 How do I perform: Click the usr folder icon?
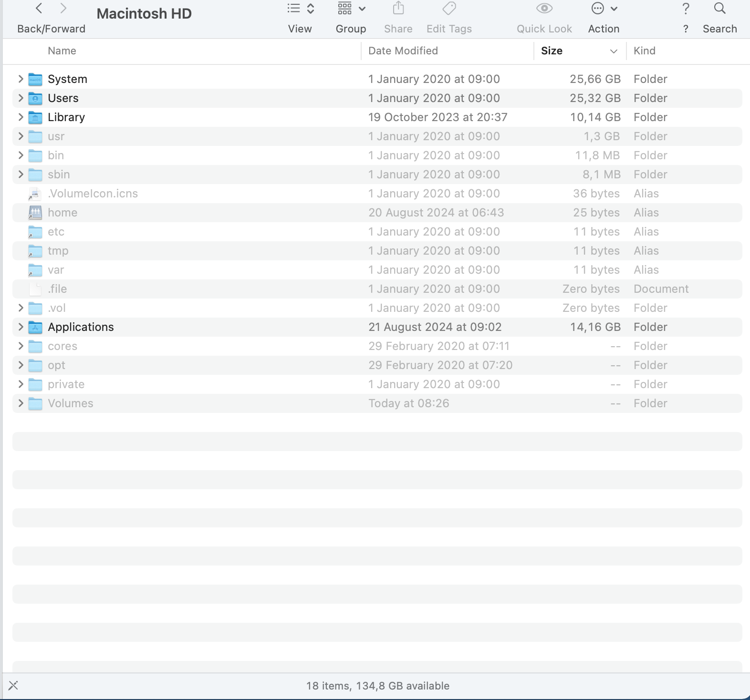pos(35,136)
